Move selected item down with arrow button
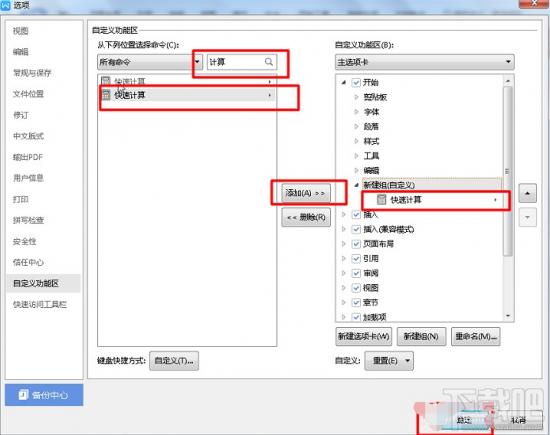Viewport: 550px width, 435px height. coord(528,218)
